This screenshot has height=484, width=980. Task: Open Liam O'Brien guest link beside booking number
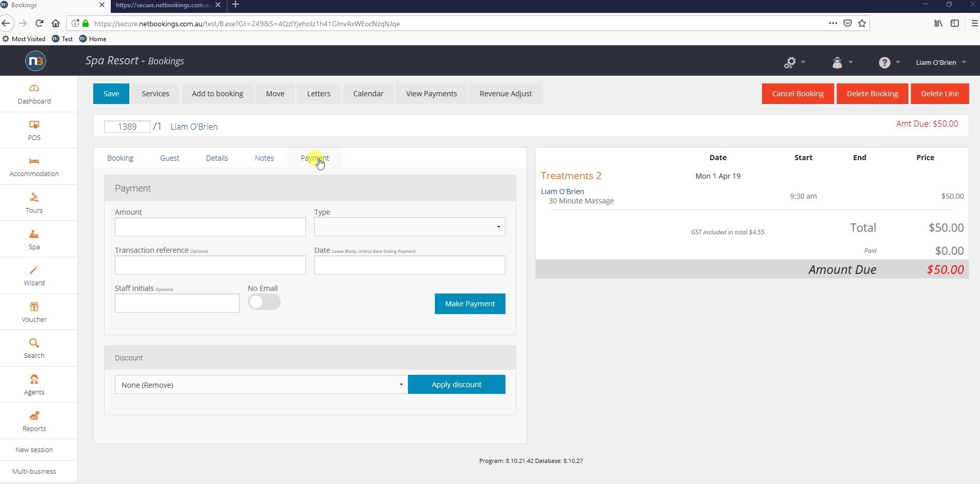(x=194, y=127)
